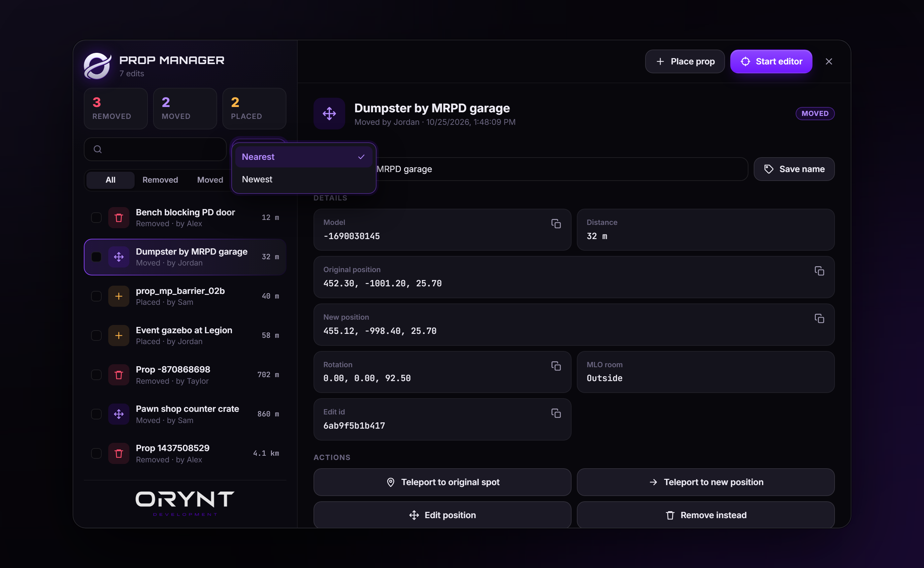Click the move icon for Dumpster by MRPD garage row
The width and height of the screenshot is (924, 568).
tap(118, 257)
